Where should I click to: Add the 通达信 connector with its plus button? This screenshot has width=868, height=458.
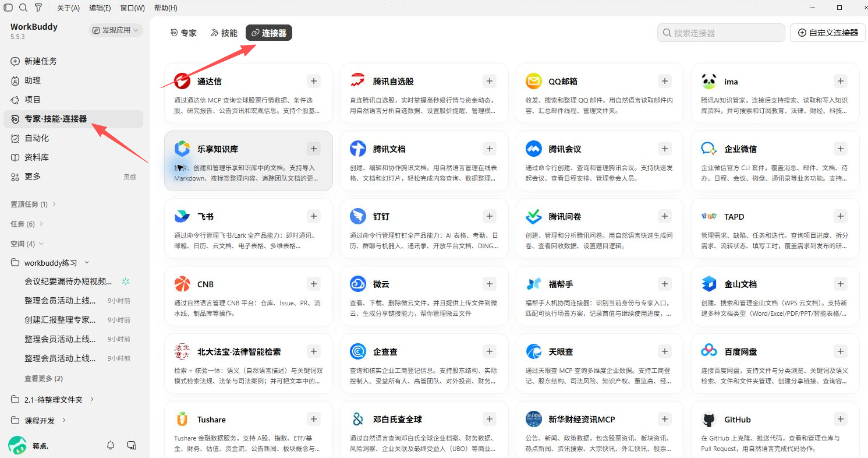point(314,81)
